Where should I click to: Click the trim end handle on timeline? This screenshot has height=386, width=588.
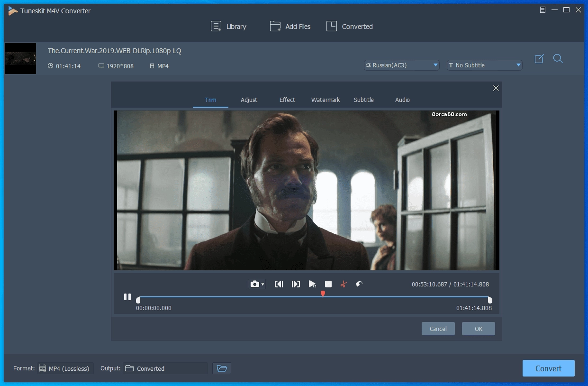(490, 300)
